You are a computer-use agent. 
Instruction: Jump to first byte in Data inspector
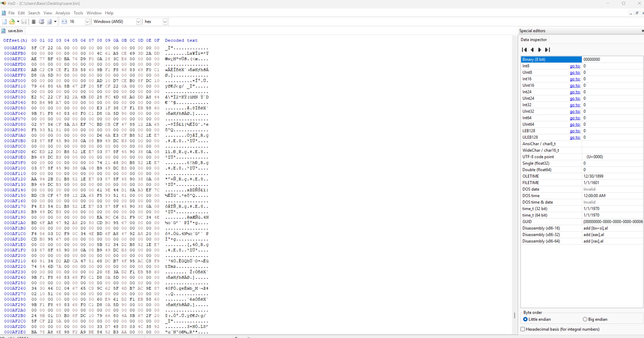point(524,50)
